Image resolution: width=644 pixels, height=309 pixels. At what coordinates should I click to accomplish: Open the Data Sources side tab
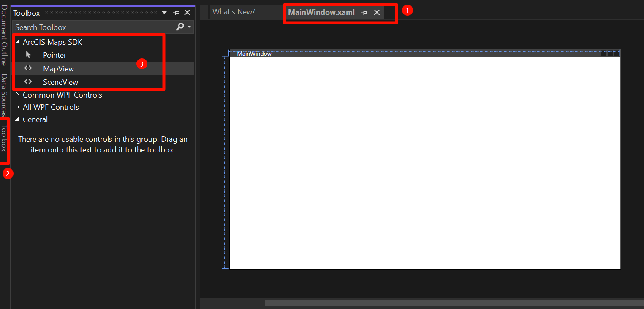(x=4, y=95)
